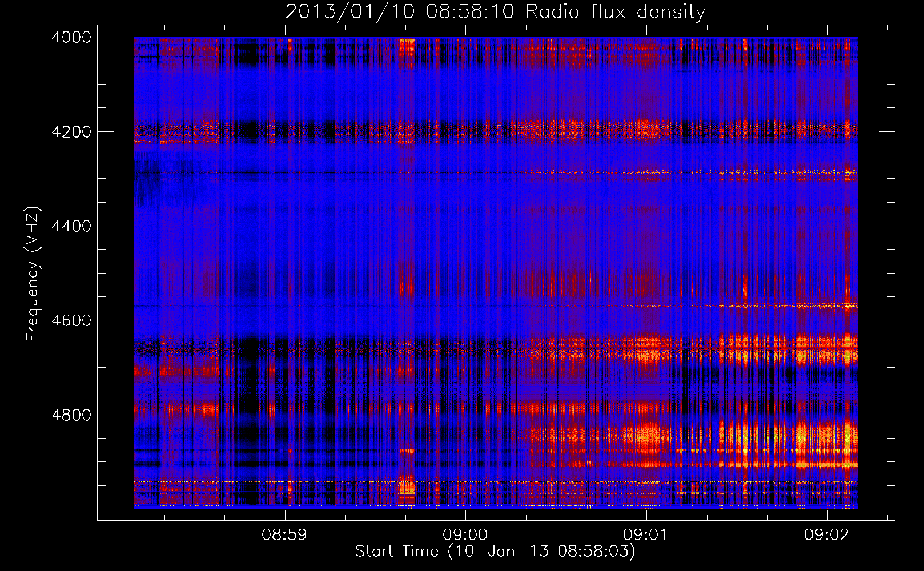Click the 09:02 time axis label
The image size is (924, 571).
pyautogui.click(x=827, y=535)
